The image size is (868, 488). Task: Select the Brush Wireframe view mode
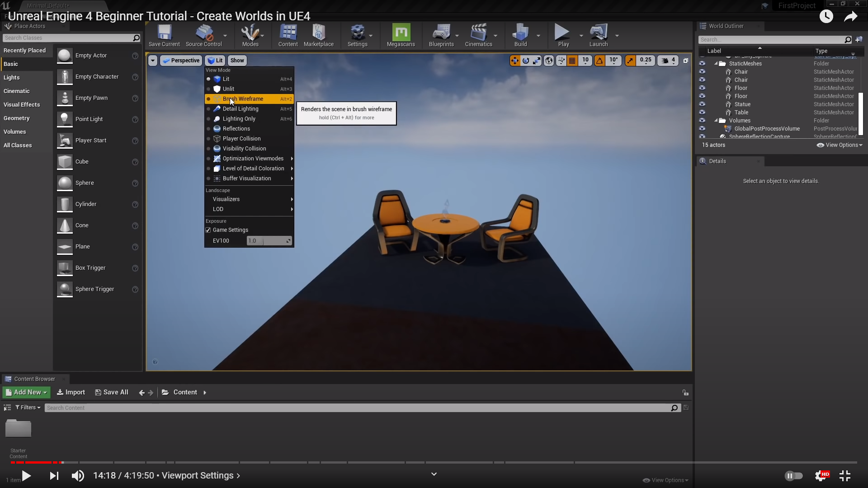tap(243, 99)
